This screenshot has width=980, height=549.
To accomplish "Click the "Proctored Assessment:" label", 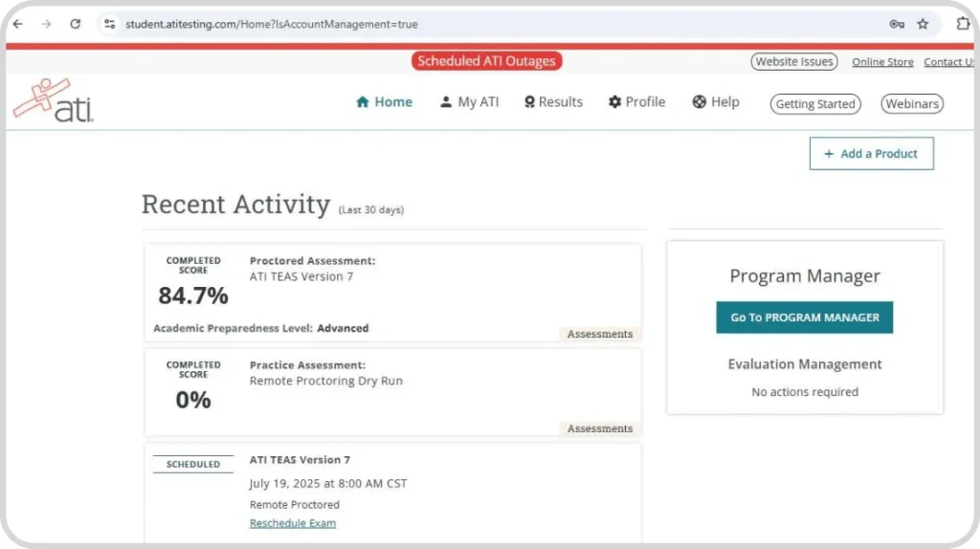I will pos(313,260).
